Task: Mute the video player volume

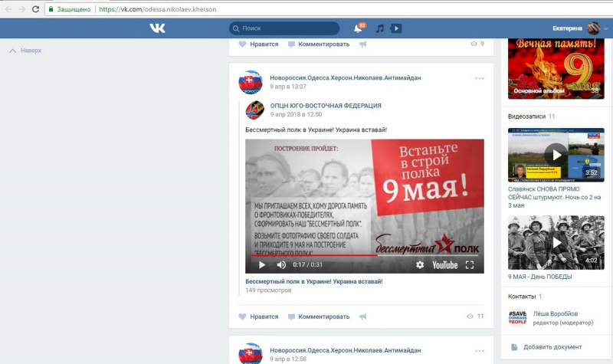Action: [281, 265]
